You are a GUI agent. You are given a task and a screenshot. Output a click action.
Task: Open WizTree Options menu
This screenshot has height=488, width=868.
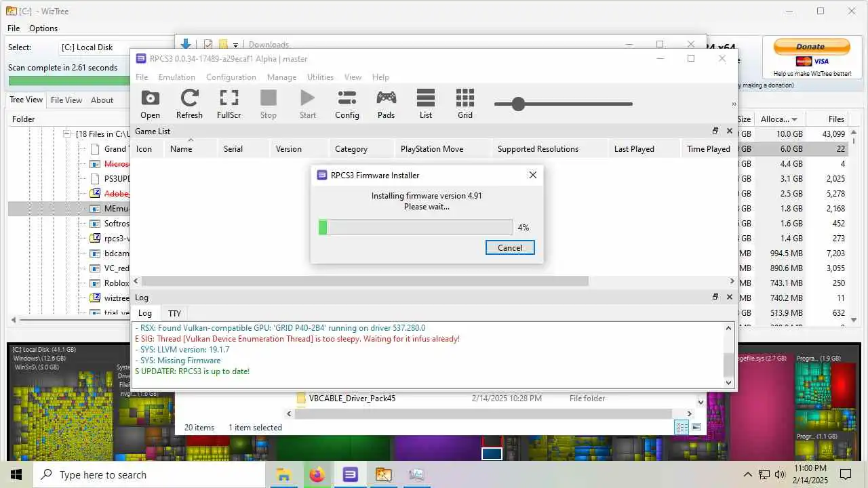click(43, 28)
